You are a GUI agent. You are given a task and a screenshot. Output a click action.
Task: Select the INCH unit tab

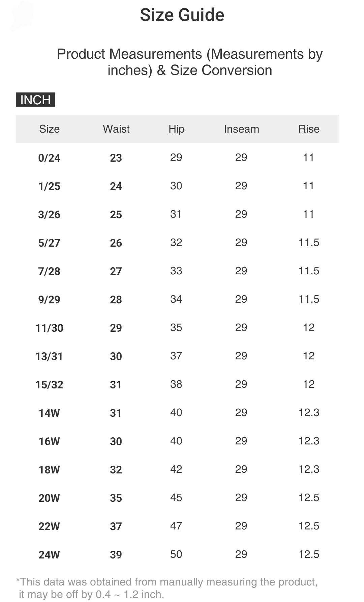(35, 100)
